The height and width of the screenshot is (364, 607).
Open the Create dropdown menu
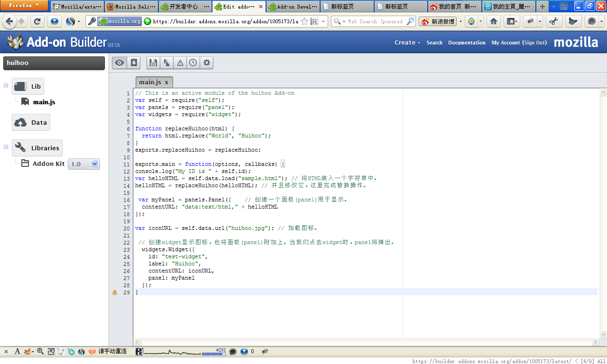click(x=407, y=43)
